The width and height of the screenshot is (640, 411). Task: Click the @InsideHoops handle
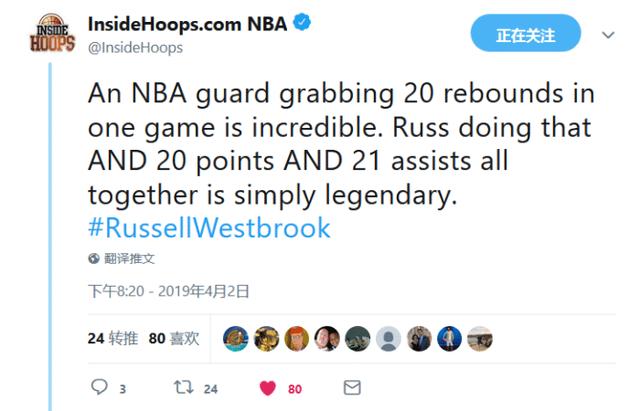tap(136, 48)
